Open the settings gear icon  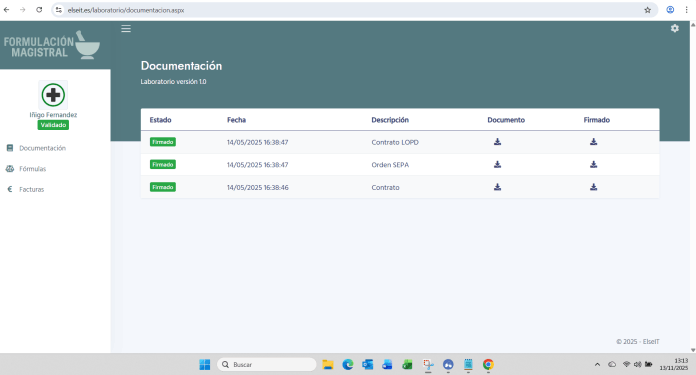pos(675,28)
